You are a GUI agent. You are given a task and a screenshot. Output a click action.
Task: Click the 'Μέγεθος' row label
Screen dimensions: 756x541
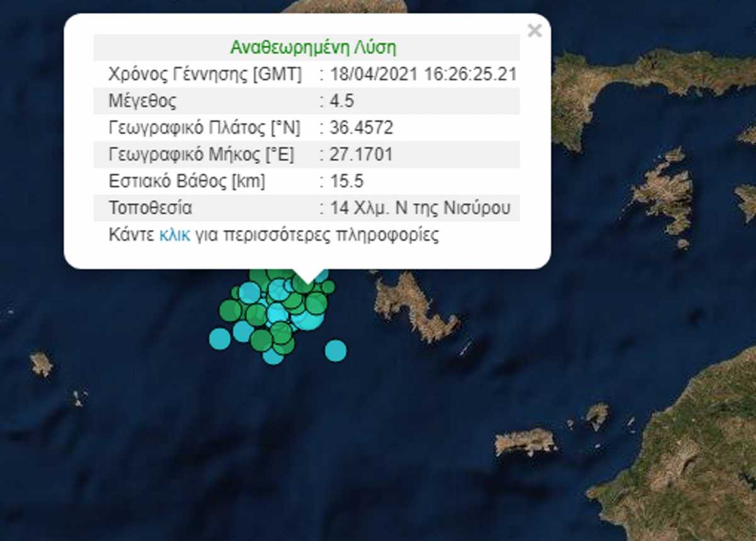click(142, 101)
